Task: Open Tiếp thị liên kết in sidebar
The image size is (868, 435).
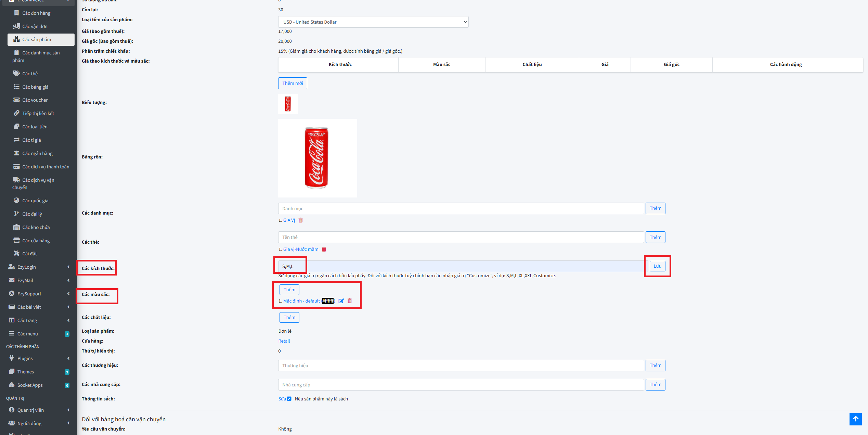Action: coord(38,113)
